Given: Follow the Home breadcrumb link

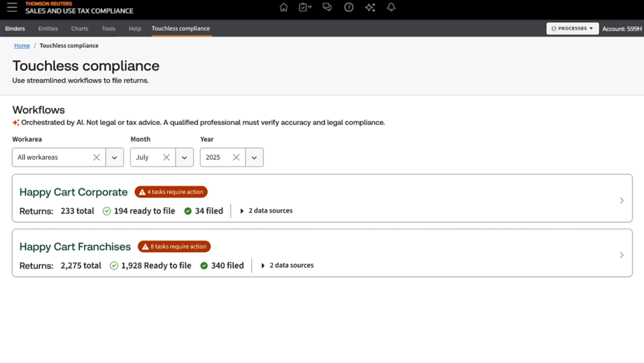Looking at the screenshot, I should [22, 46].
